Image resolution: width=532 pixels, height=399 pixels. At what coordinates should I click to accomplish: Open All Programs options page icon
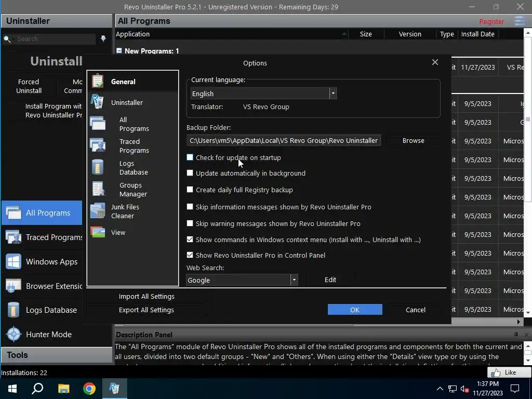[98, 123]
